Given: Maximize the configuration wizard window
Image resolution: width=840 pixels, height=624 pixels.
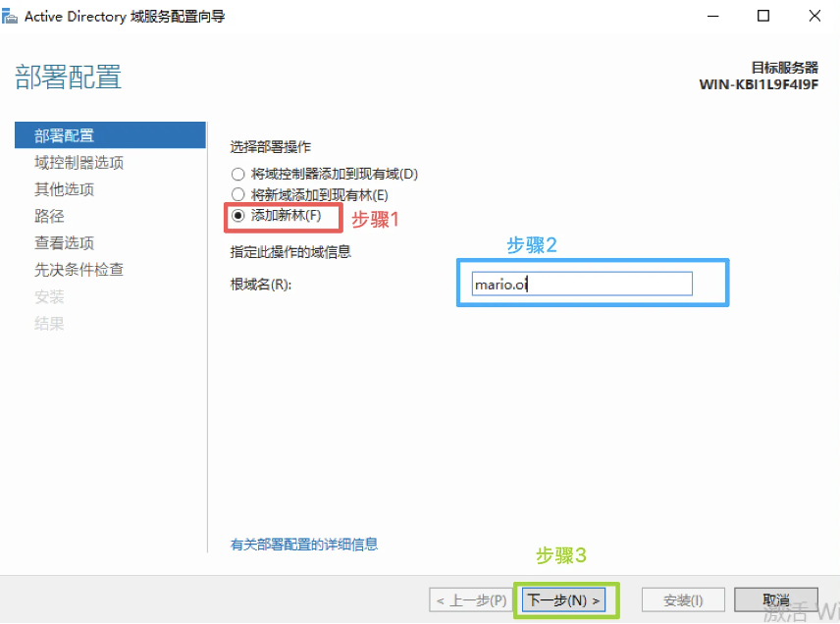Looking at the screenshot, I should tap(763, 16).
